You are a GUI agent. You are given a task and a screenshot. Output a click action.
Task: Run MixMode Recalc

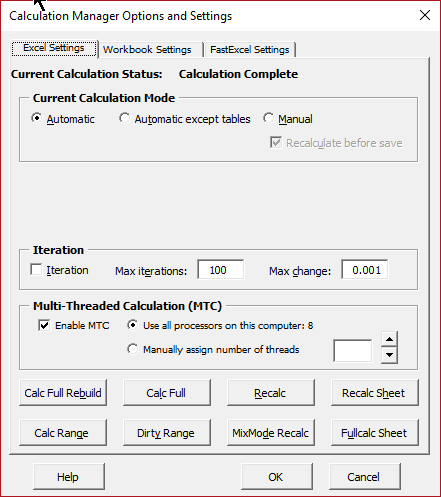point(271,433)
